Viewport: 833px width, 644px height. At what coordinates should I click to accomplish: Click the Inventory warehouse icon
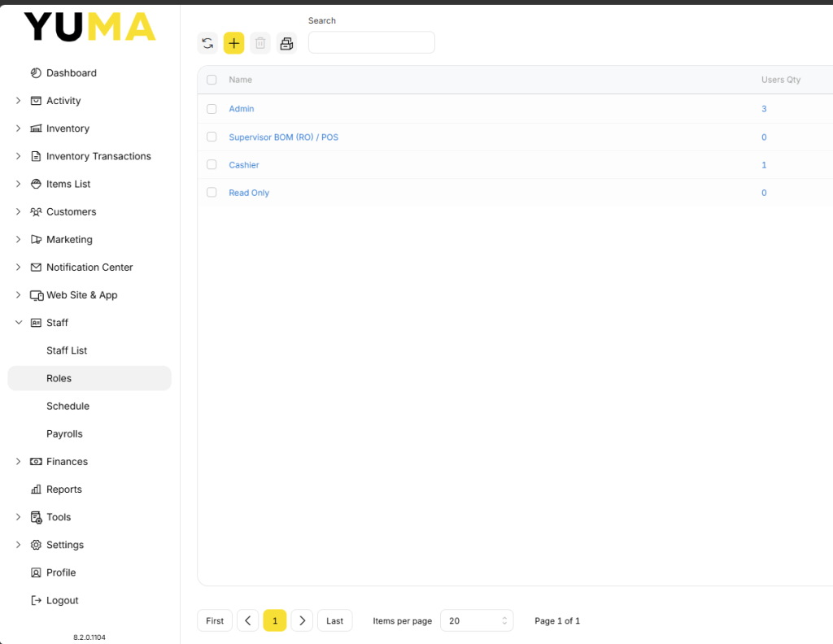point(36,128)
